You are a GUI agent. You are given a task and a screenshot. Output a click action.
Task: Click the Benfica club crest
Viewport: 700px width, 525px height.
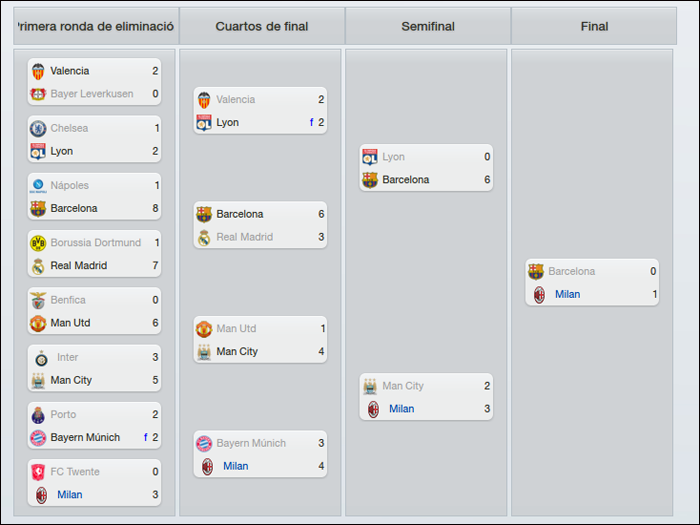tap(38, 300)
